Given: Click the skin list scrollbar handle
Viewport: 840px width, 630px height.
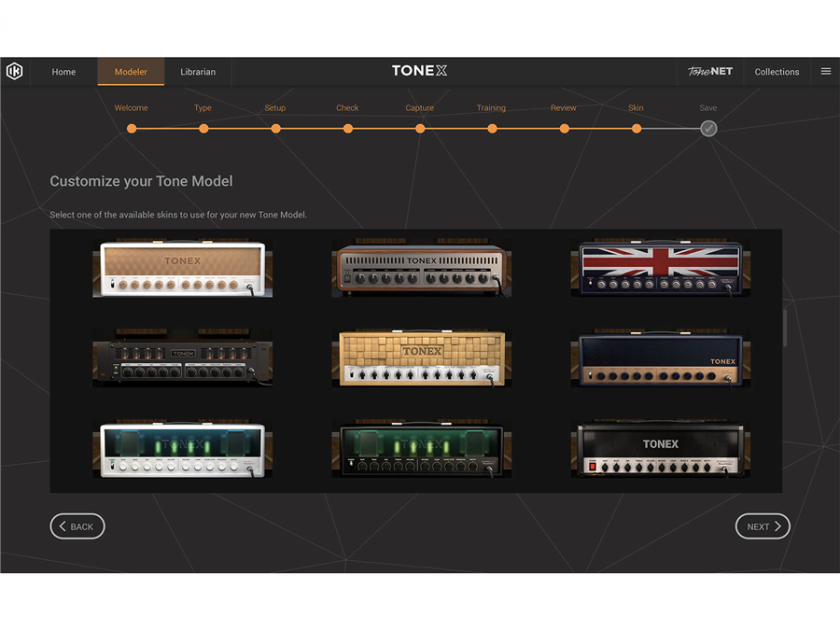Looking at the screenshot, I should pyautogui.click(x=785, y=329).
